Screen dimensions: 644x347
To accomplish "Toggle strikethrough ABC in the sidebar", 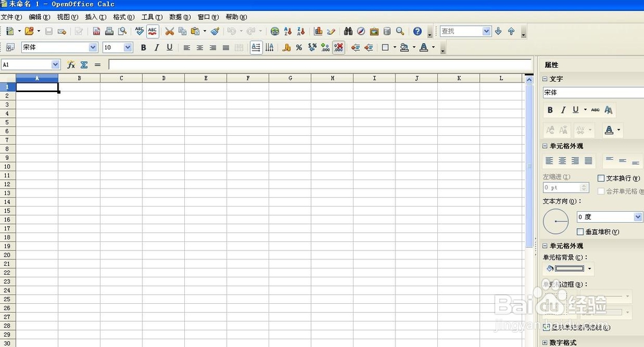I will coord(595,109).
